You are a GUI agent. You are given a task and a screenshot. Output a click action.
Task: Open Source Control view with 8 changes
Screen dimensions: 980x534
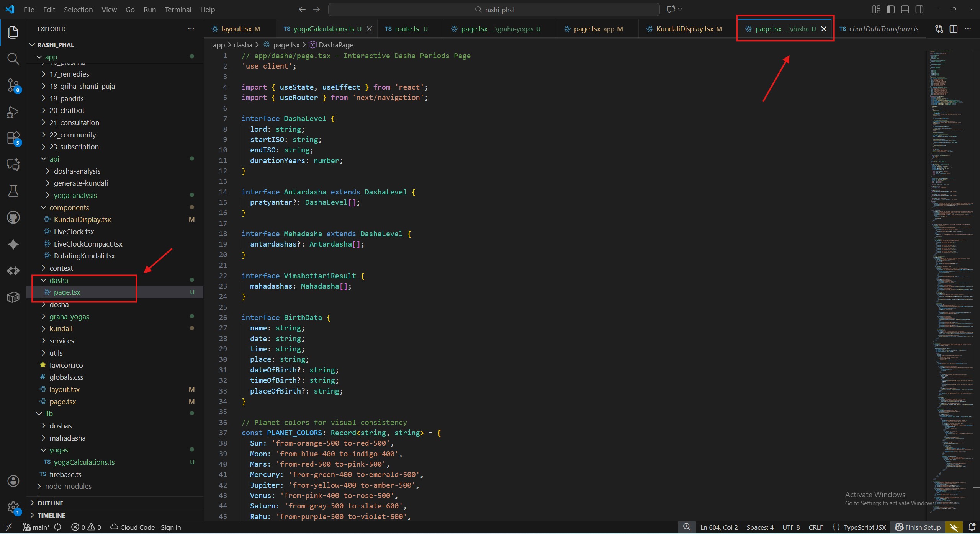(13, 85)
